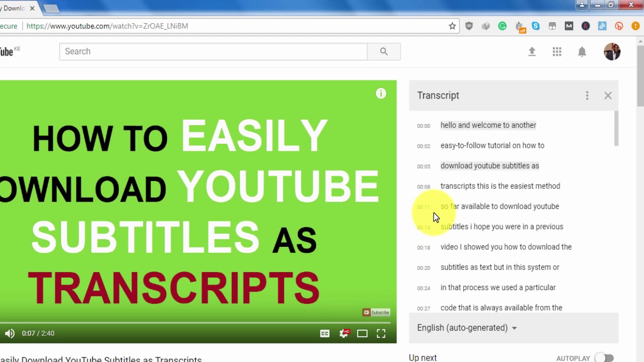Open the Skype extension
644x362 pixels.
click(x=536, y=26)
